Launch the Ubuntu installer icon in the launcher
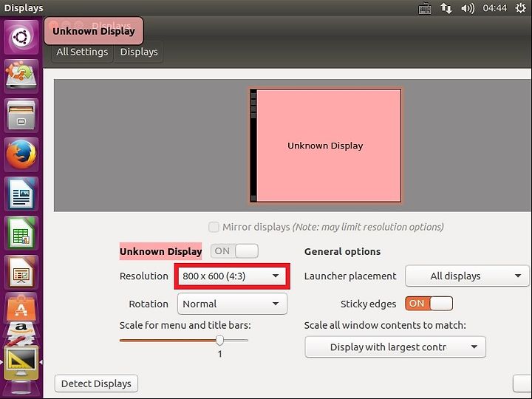 point(21,75)
